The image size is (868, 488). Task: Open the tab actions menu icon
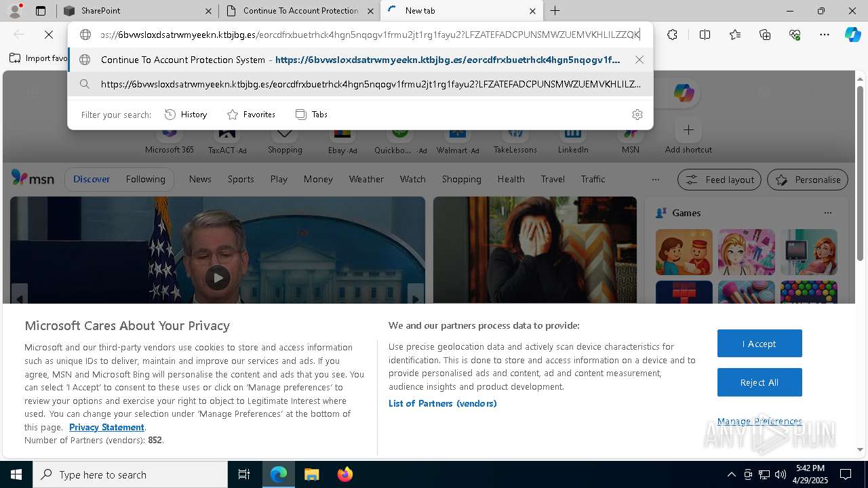[x=41, y=11]
